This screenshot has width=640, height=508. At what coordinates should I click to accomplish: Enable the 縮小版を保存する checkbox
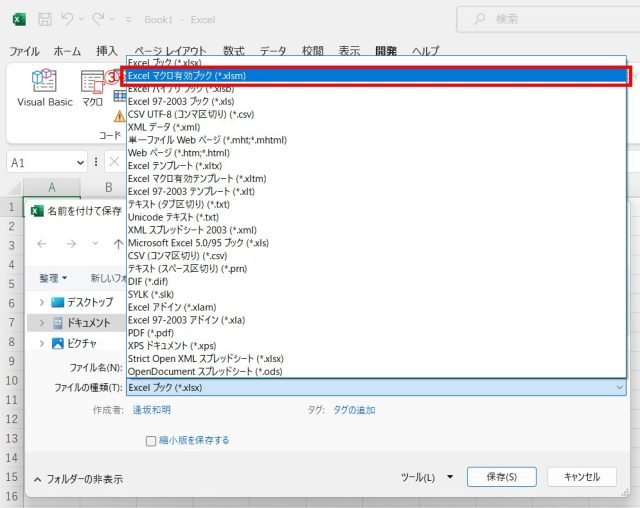(x=151, y=440)
